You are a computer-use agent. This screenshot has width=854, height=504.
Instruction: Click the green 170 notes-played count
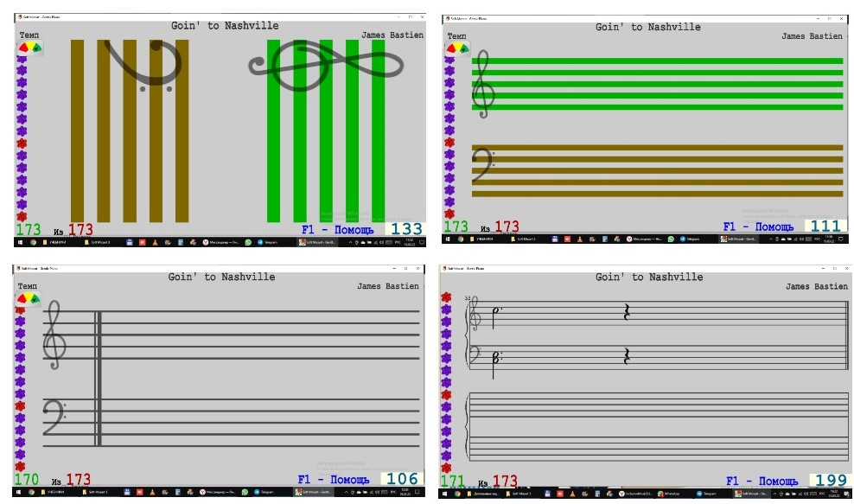(x=27, y=480)
